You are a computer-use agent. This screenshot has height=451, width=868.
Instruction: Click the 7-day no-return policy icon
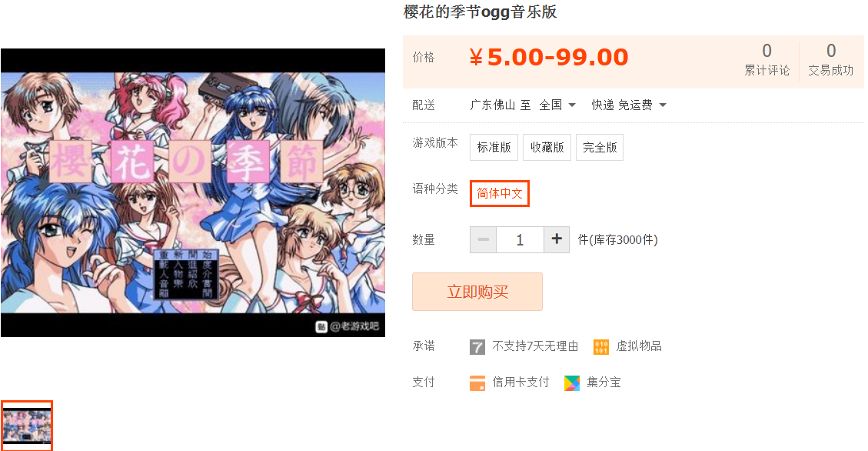click(477, 347)
